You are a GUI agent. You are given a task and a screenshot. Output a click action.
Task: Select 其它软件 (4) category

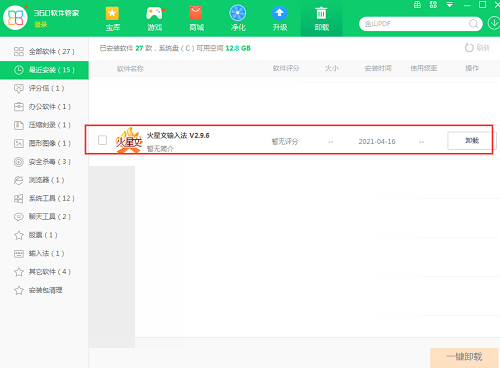[x=44, y=271]
